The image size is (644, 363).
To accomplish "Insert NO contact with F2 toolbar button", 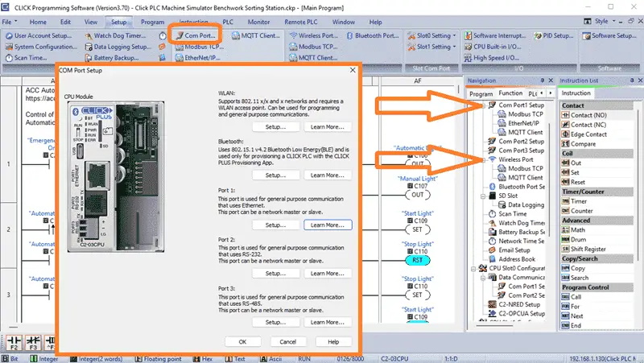I will click(x=14, y=343).
